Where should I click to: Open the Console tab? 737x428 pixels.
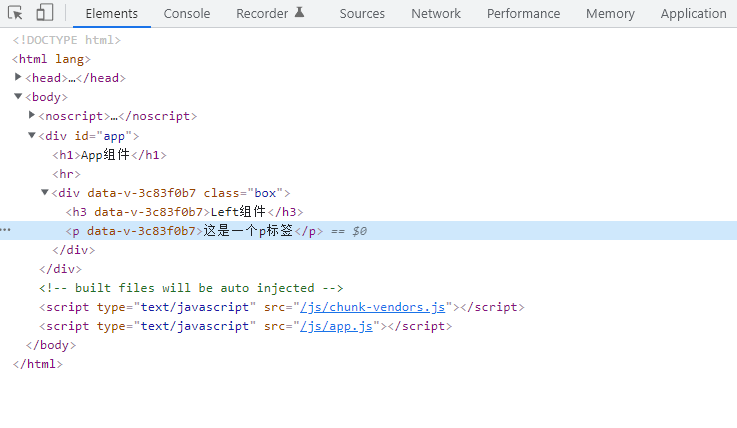(x=187, y=14)
